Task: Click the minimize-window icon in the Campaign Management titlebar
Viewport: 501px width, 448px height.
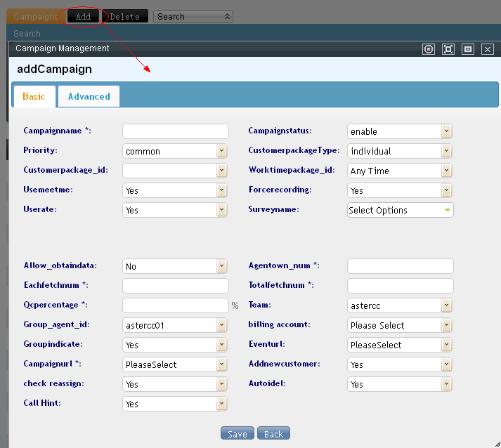Action: (x=468, y=49)
